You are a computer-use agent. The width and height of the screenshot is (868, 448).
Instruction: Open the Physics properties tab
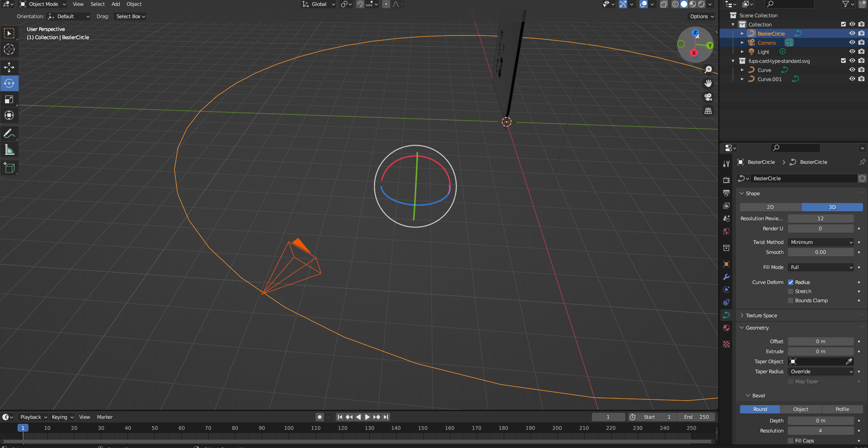pyautogui.click(x=726, y=290)
